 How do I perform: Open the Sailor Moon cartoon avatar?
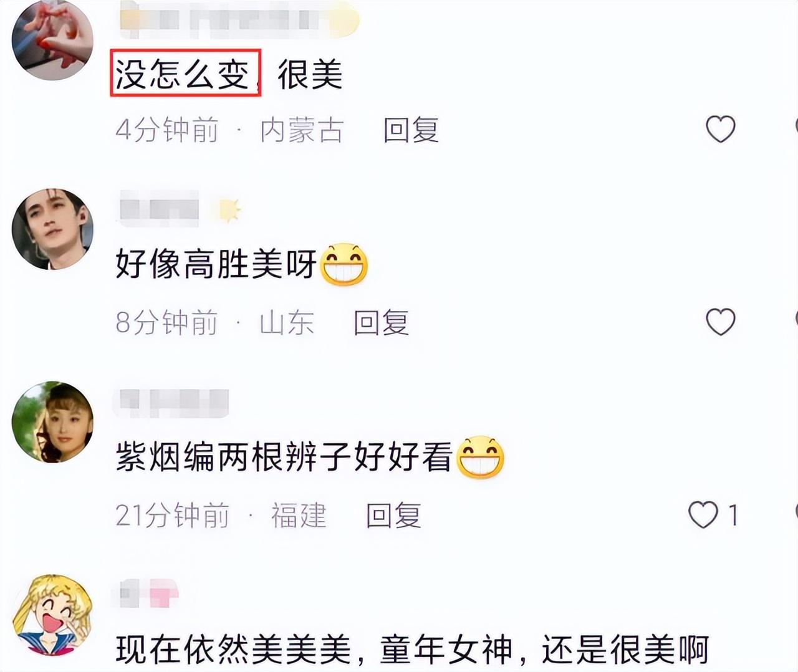pyautogui.click(x=52, y=615)
